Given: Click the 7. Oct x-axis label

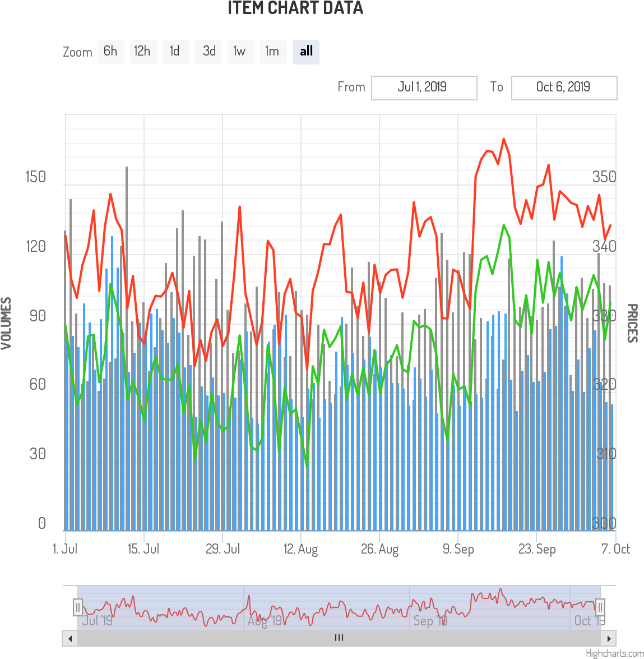Looking at the screenshot, I should (x=616, y=549).
